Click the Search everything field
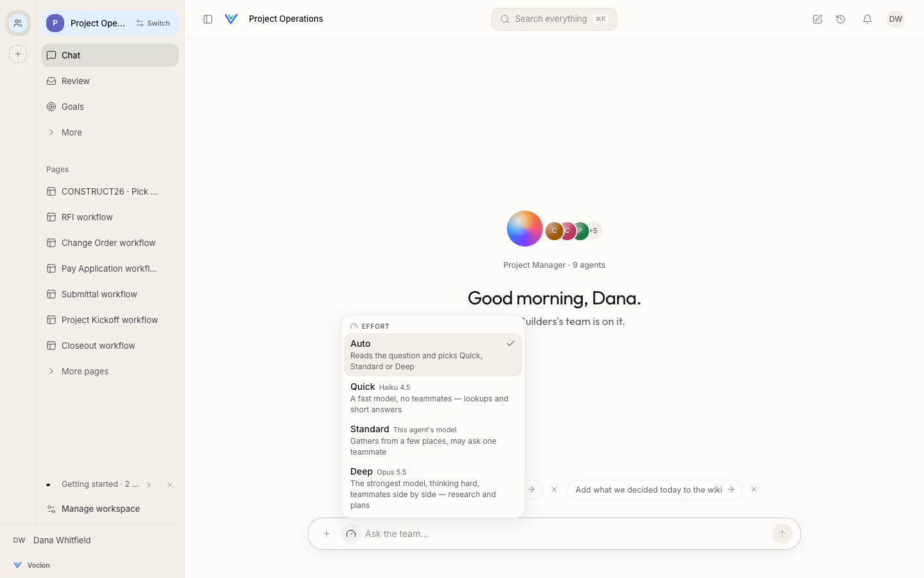This screenshot has width=924, height=578. pyautogui.click(x=554, y=19)
